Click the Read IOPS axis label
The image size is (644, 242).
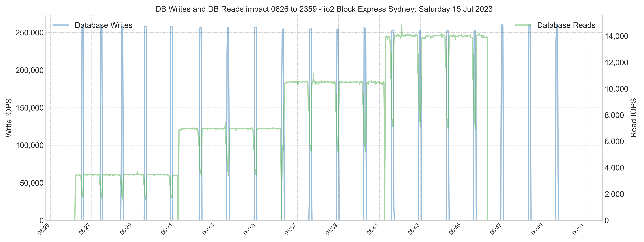coord(634,118)
